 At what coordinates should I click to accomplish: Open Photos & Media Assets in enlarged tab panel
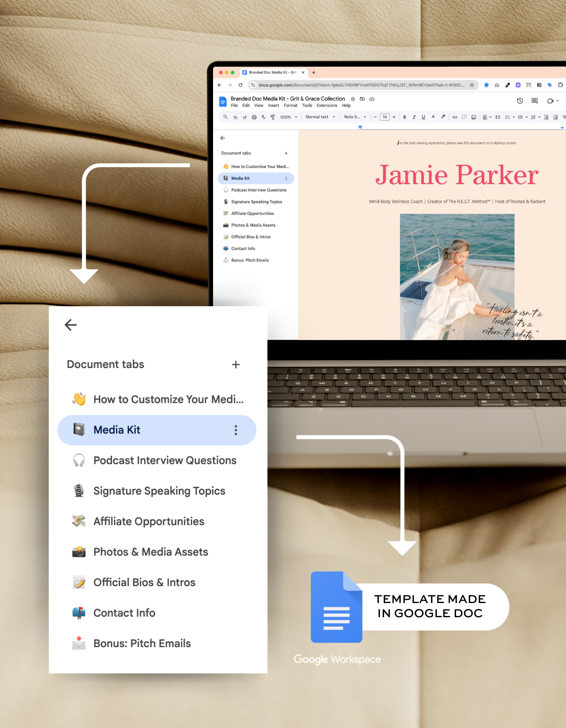[x=157, y=552]
